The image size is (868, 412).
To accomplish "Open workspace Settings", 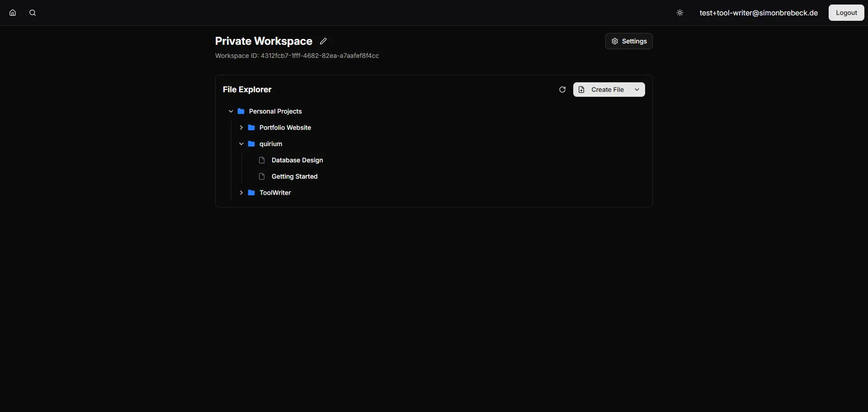I will 629,41.
